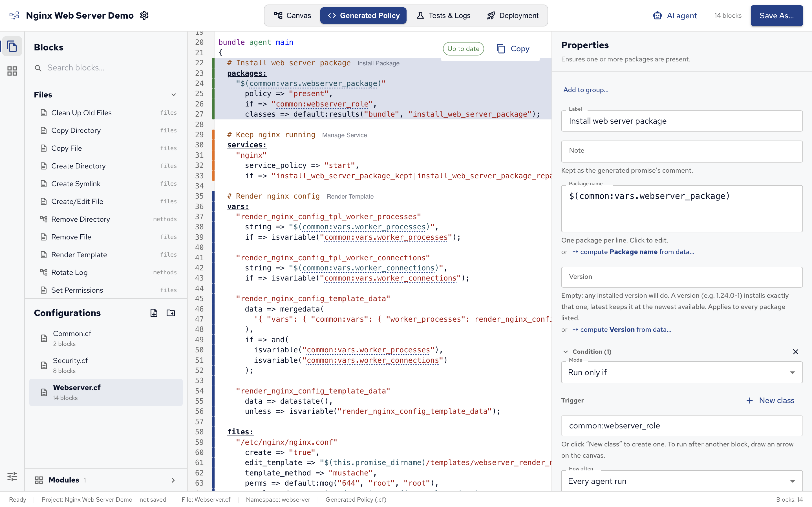The height and width of the screenshot is (507, 812).
Task: Select the Blocks sidebar icon
Action: (x=12, y=46)
